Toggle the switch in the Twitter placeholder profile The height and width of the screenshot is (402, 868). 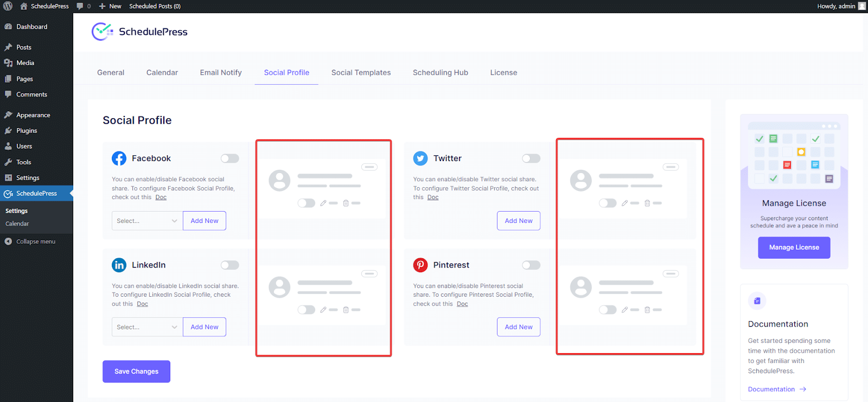point(608,203)
